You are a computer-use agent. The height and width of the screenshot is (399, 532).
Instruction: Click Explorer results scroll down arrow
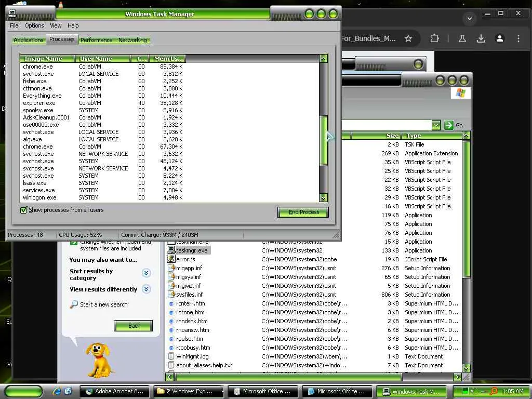(466, 368)
